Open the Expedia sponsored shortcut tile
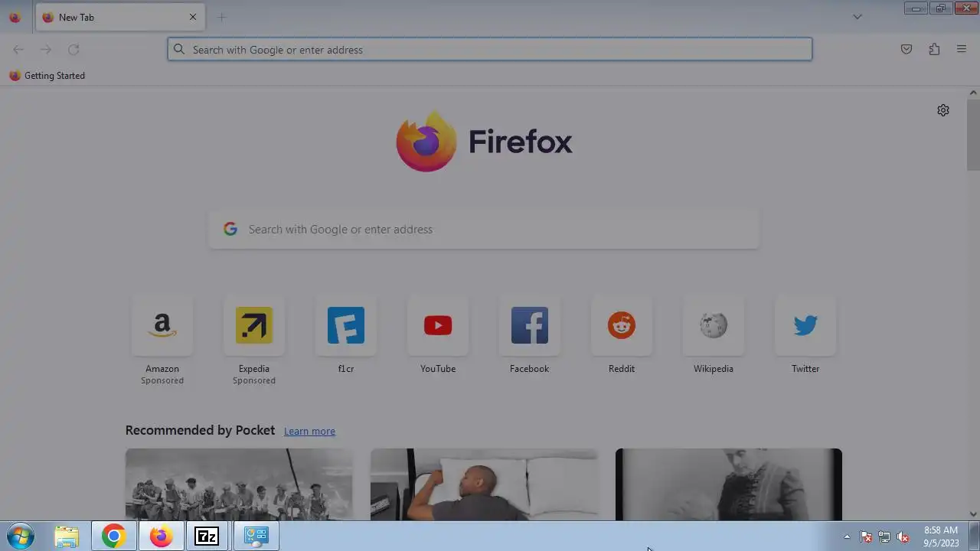980x551 pixels. [254, 326]
